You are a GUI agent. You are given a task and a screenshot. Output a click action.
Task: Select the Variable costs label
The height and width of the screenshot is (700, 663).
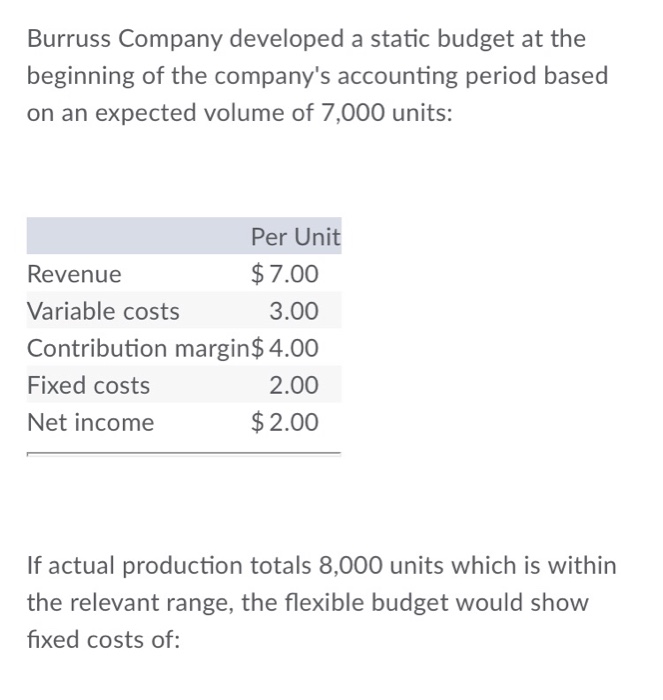pyautogui.click(x=103, y=311)
